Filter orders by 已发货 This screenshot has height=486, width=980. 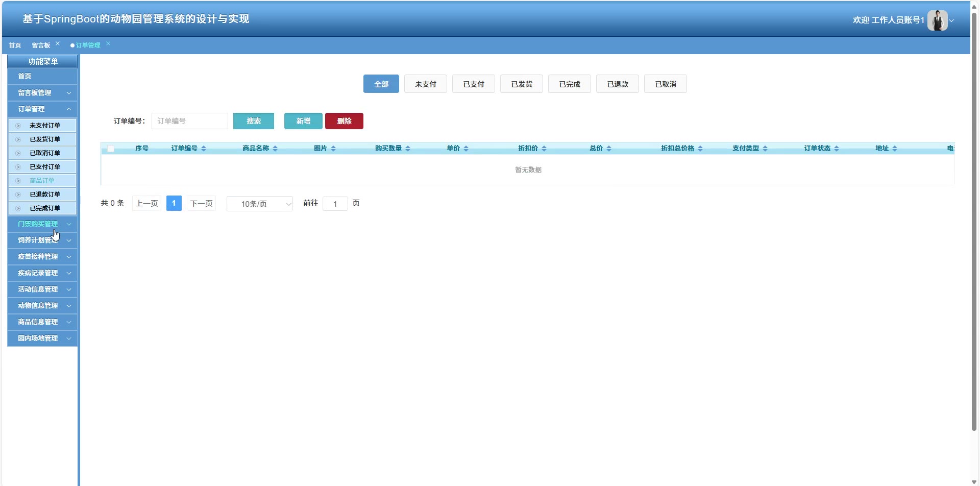tap(522, 84)
